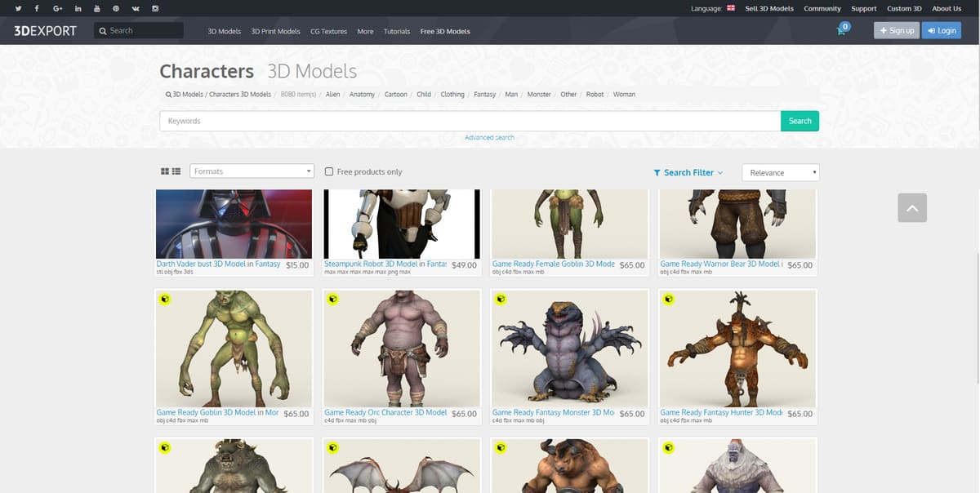
Task: Focus the top Search box
Action: coord(139,30)
